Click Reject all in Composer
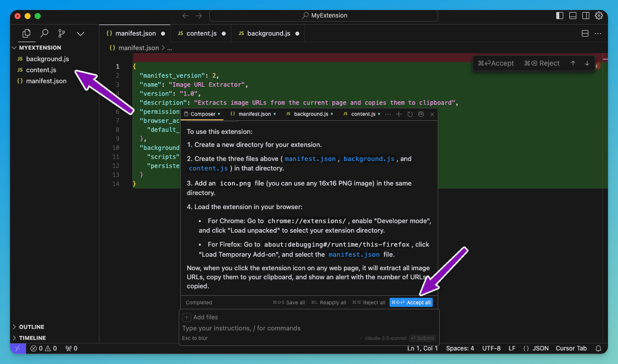The width and height of the screenshot is (618, 364). click(x=369, y=302)
